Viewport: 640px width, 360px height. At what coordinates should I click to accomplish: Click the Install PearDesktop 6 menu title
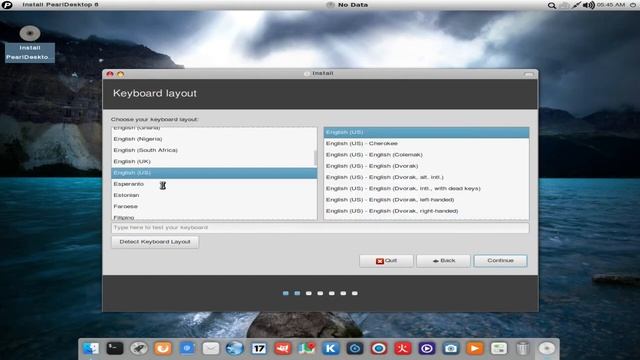pos(60,4)
